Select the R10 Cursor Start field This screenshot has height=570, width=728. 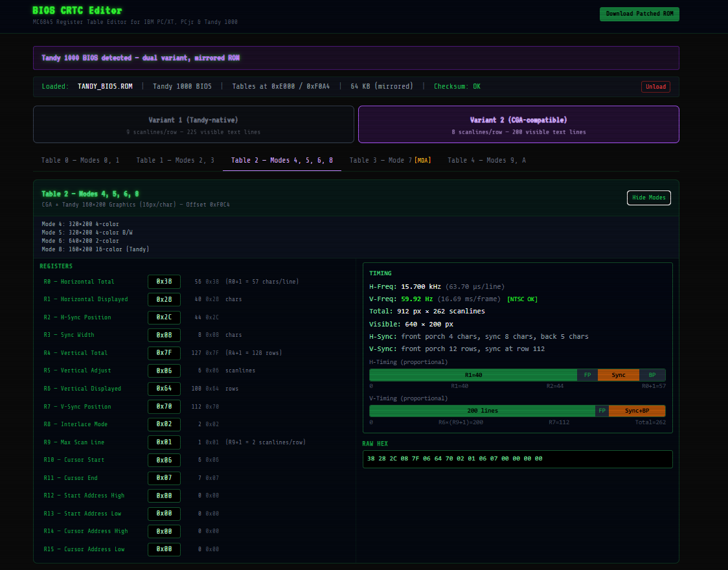click(164, 460)
